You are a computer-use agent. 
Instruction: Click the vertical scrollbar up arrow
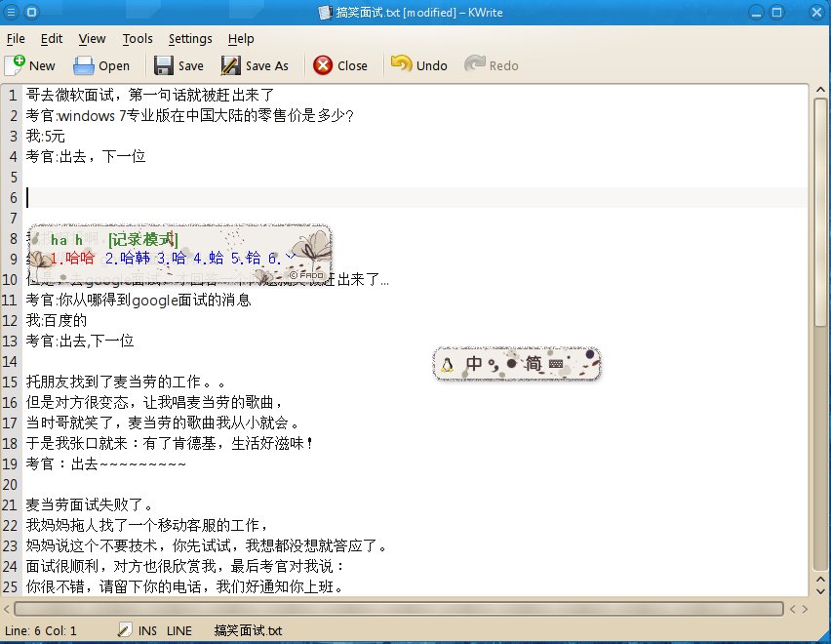pyautogui.click(x=820, y=90)
